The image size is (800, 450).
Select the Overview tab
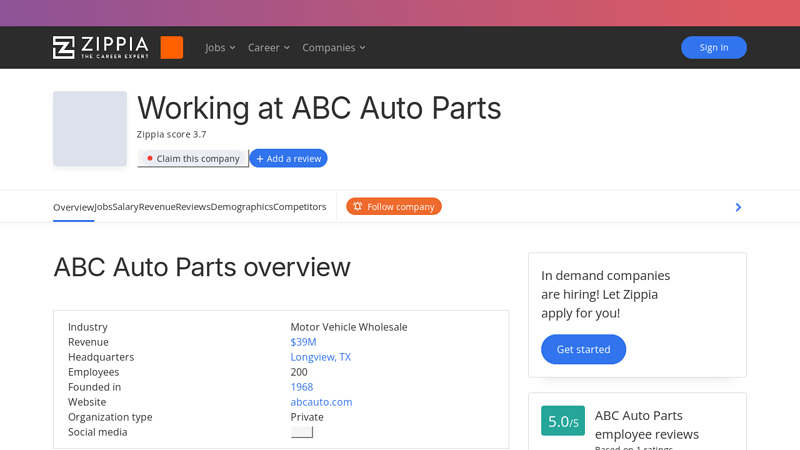click(73, 207)
